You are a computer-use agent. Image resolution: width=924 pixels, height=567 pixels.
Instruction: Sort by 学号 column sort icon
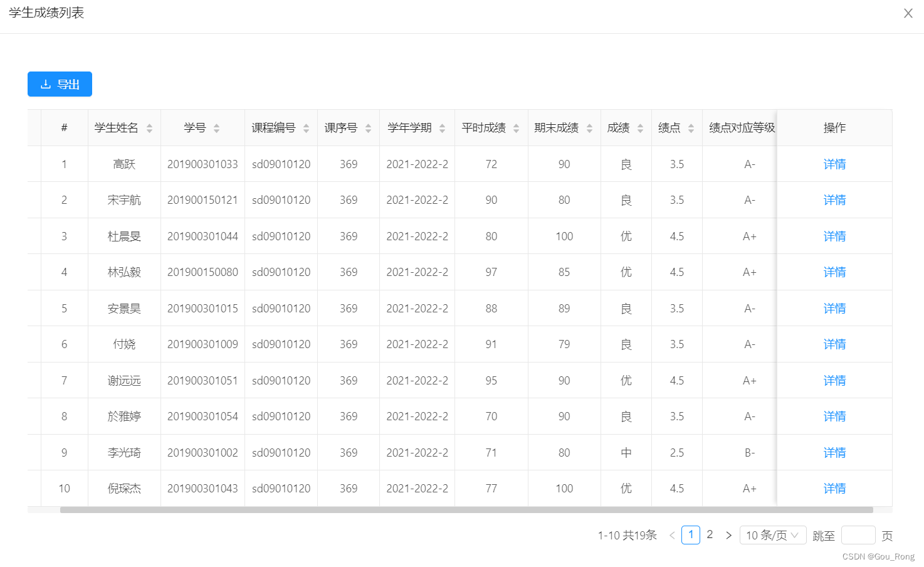216,128
